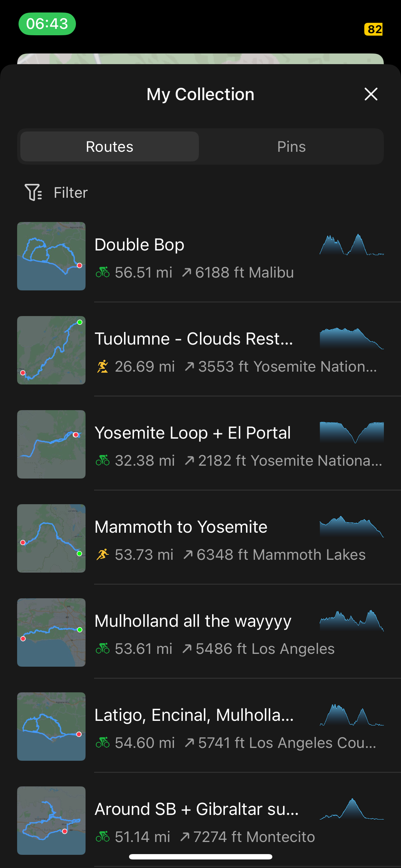Viewport: 401px width, 868px height.
Task: Tap the running icon on Mammoth to Yosemite
Action: click(103, 555)
